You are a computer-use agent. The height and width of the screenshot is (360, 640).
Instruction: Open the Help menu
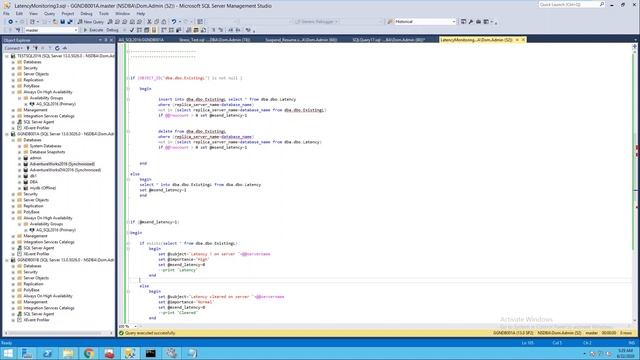140,13
